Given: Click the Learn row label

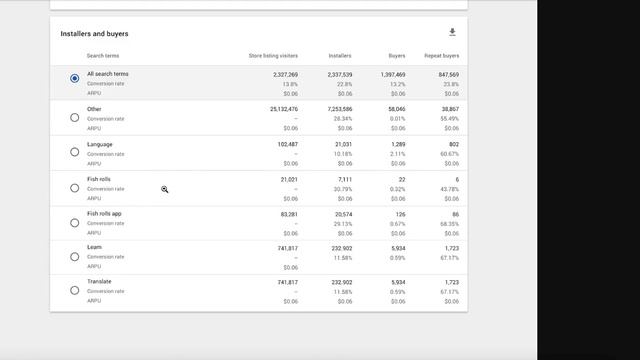Looking at the screenshot, I should pyautogui.click(x=94, y=247).
